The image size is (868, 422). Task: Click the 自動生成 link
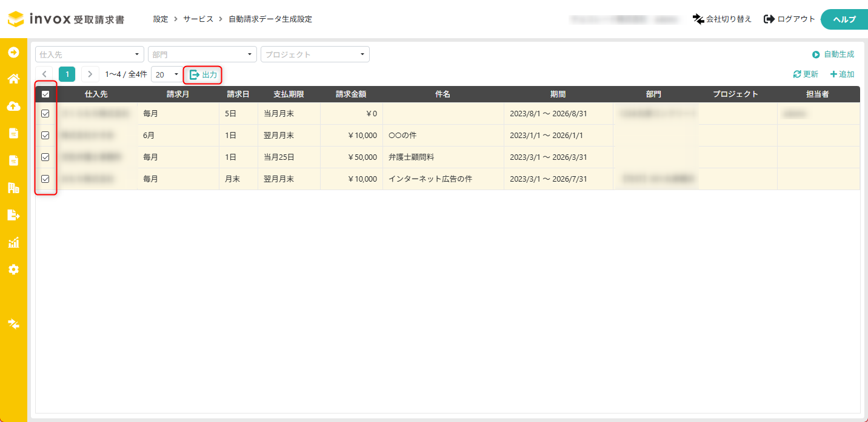[x=833, y=54]
